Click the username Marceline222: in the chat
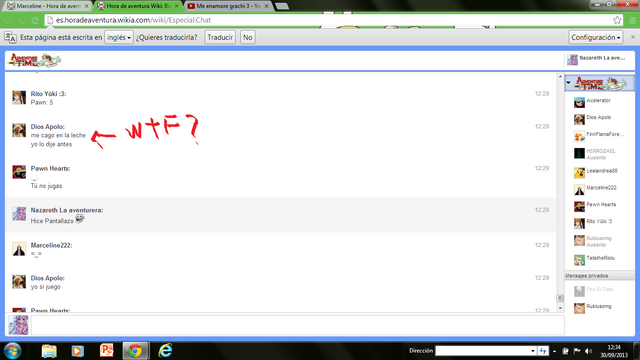Image resolution: width=640 pixels, height=360 pixels. click(51, 245)
